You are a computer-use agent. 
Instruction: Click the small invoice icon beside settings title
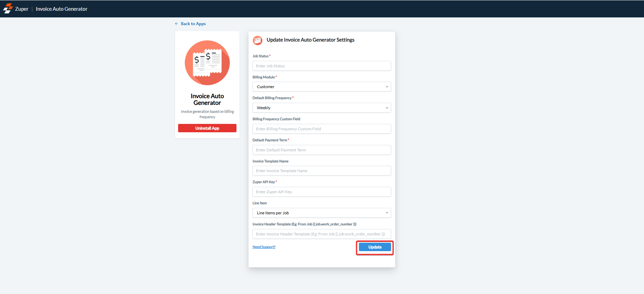click(x=258, y=41)
